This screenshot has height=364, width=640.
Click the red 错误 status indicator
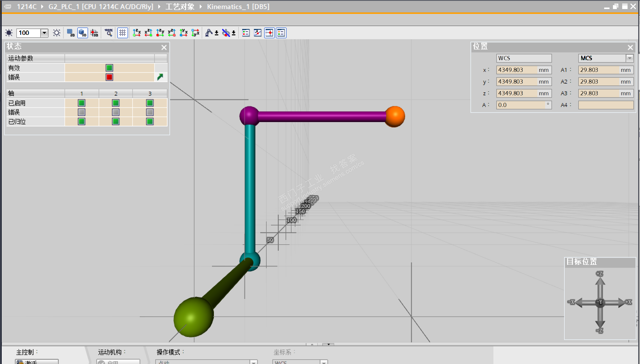pos(109,77)
